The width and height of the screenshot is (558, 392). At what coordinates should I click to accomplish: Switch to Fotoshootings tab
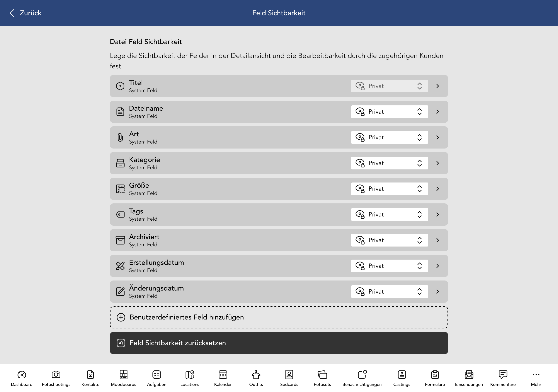click(56, 378)
